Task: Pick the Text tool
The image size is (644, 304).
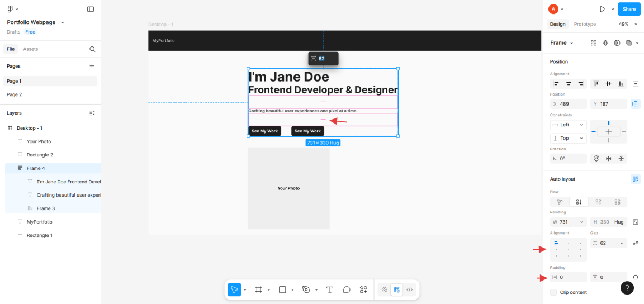Action: coord(330,289)
